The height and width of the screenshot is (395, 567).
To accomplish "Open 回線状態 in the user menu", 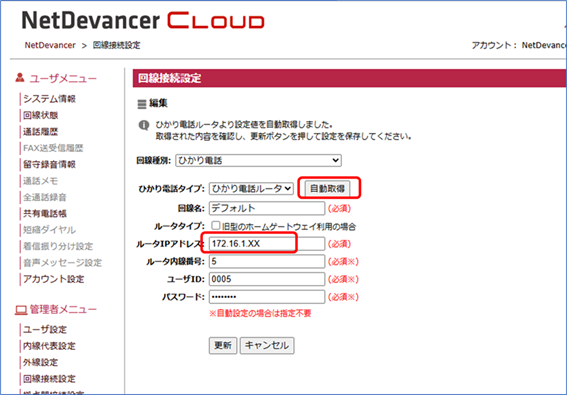I will click(x=40, y=115).
